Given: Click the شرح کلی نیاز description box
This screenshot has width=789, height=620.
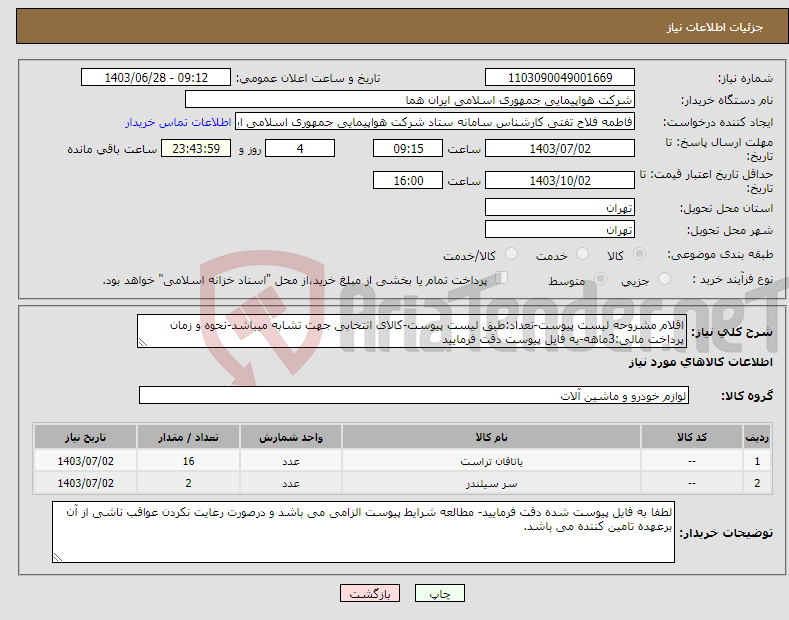Looking at the screenshot, I should pos(412,331).
